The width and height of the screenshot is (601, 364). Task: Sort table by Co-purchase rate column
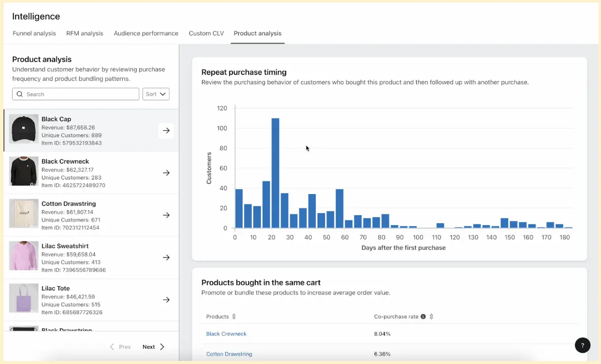(x=431, y=317)
